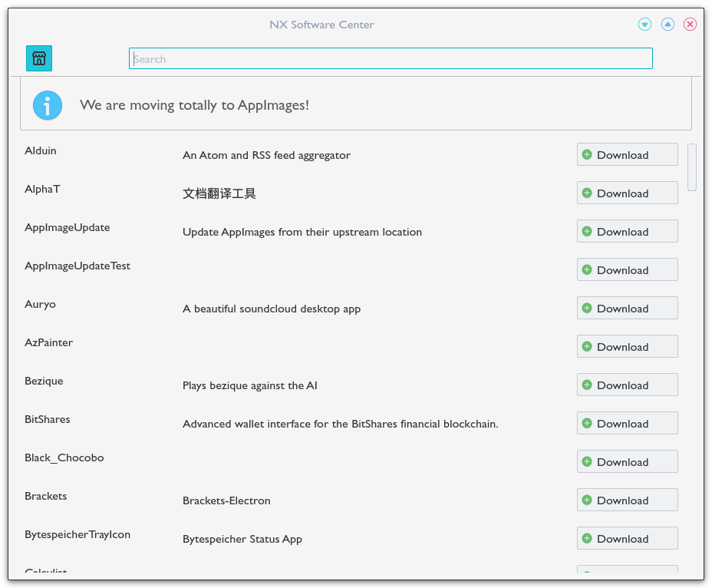Select the AlphaT app name
This screenshot has width=712, height=588.
[42, 189]
